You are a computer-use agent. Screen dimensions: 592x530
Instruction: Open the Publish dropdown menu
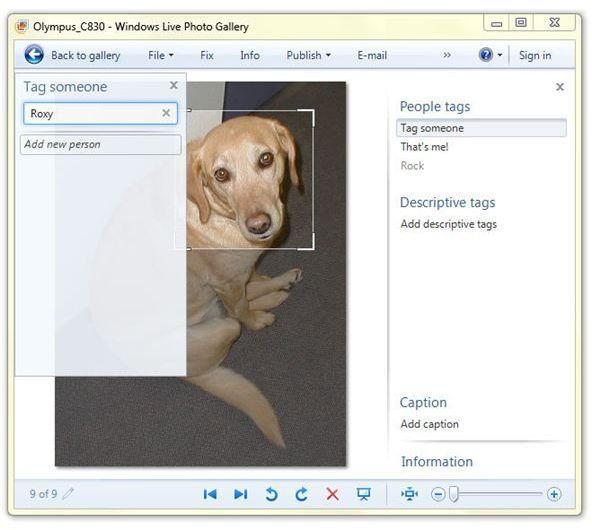308,55
